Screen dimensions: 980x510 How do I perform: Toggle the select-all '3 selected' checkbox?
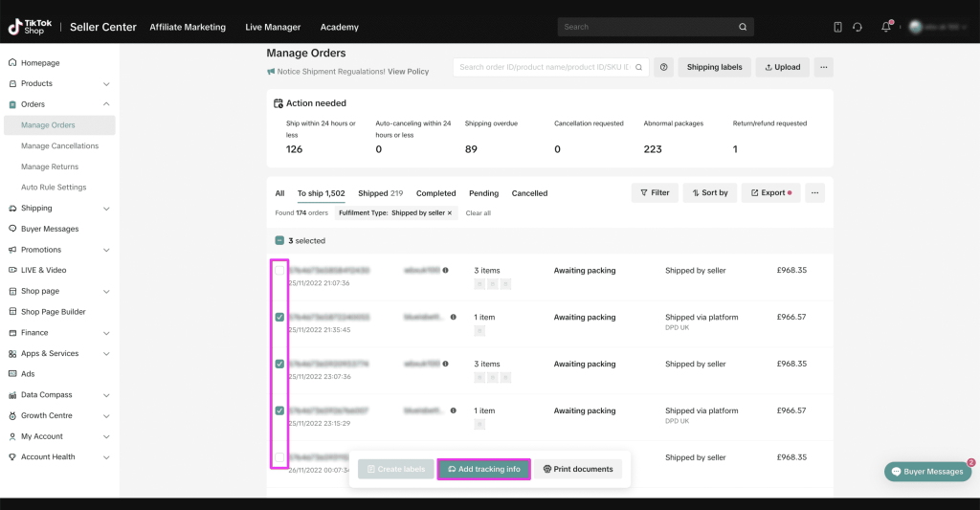click(x=279, y=241)
